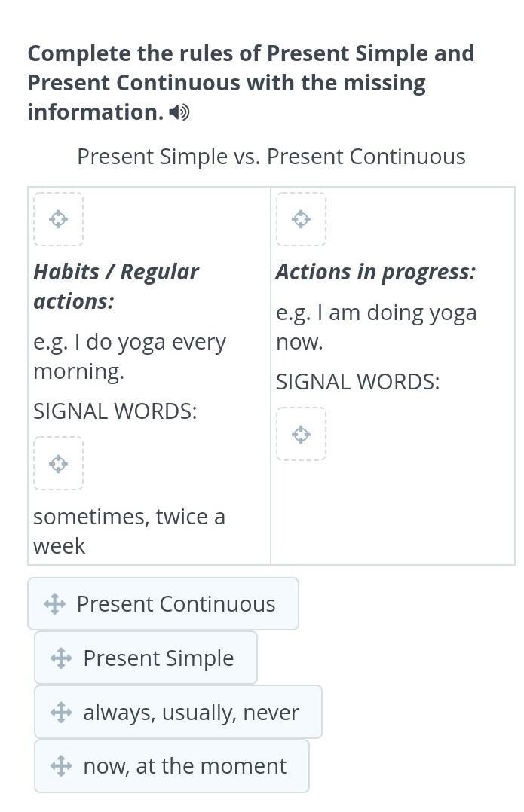Click the move handle on Present Continuous
Viewport: 524px width, 812px height.
pyautogui.click(x=54, y=604)
